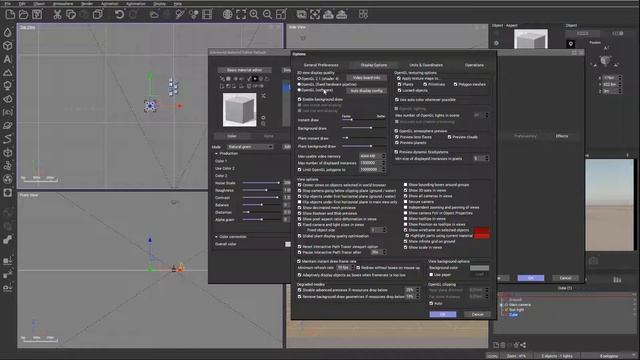Click the Video board info button
This screenshot has height=360, width=640.
367,78
